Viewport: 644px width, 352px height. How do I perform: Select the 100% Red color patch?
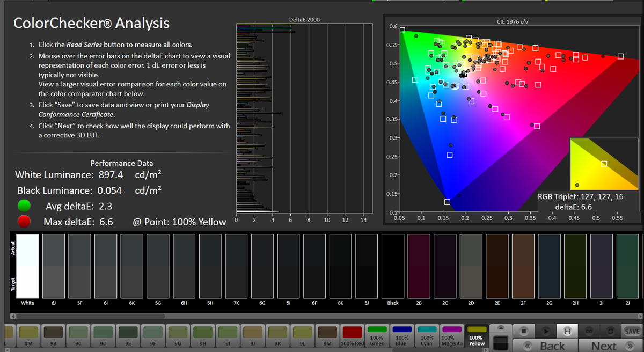(x=353, y=336)
